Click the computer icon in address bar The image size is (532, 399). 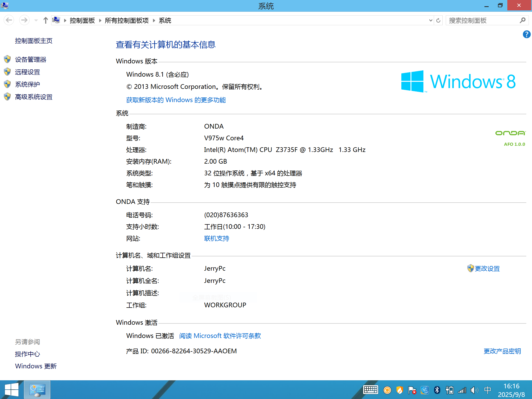pyautogui.click(x=56, y=20)
